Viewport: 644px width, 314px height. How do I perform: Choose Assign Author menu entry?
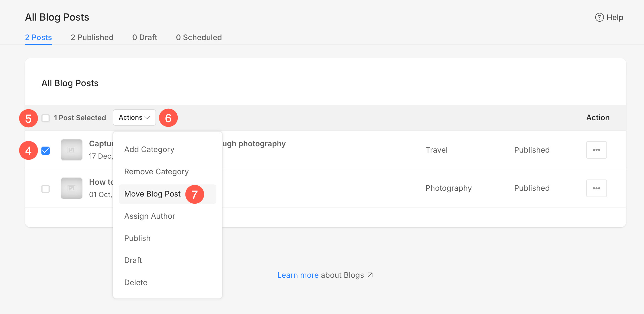click(149, 216)
